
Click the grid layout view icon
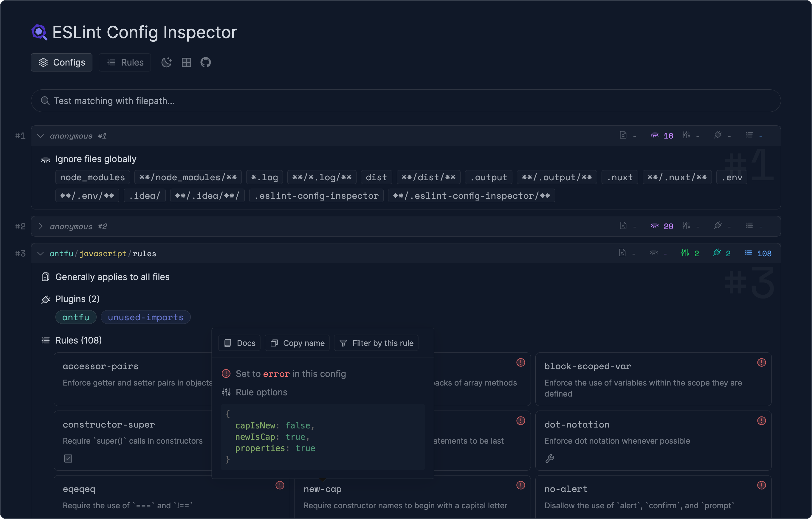coord(186,62)
